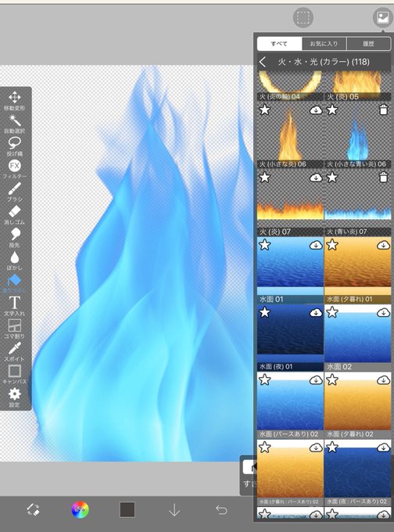394x532 pixels.
Task: Toggle favorite star on 火 (小さな青い炎) 06
Action: [332, 110]
